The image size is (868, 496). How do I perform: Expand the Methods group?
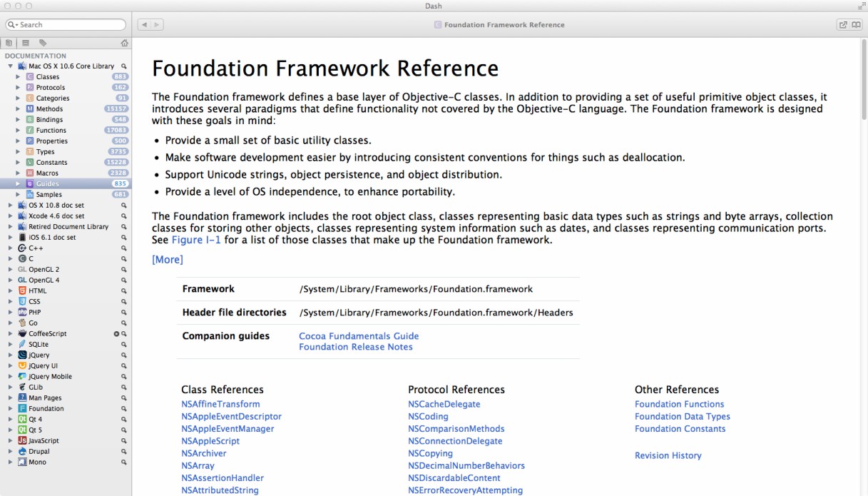click(x=19, y=109)
